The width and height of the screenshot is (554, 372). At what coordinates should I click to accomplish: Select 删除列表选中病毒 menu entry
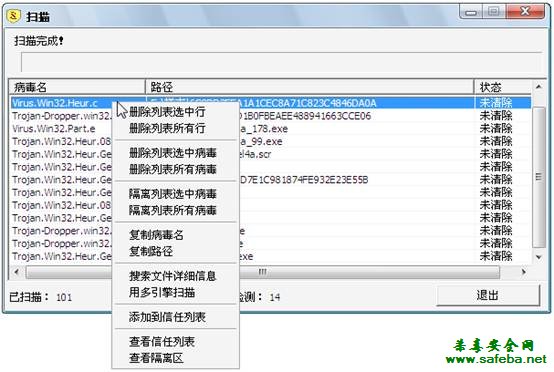click(x=172, y=153)
